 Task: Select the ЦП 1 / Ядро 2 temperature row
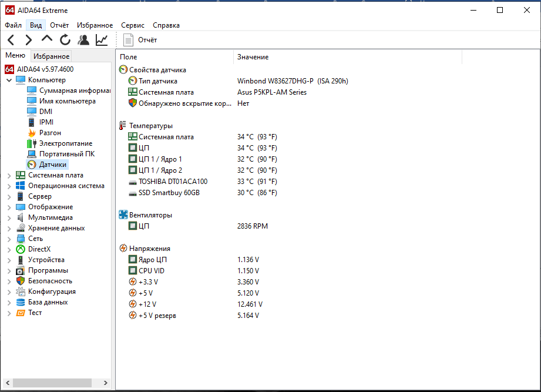203,170
